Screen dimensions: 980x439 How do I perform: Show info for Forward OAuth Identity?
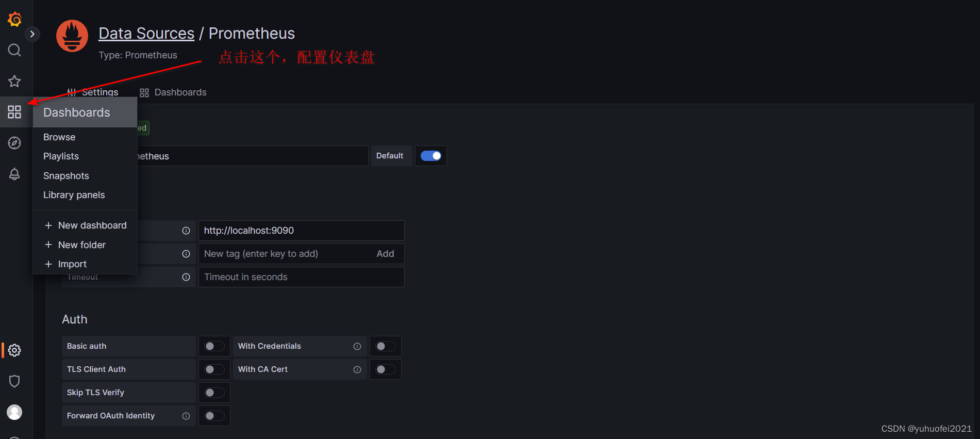coord(186,416)
